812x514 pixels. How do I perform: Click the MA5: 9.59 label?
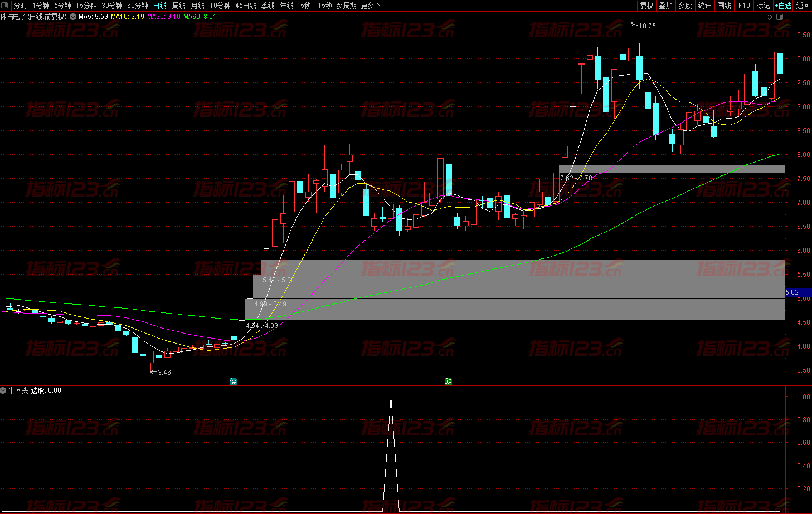tap(93, 17)
